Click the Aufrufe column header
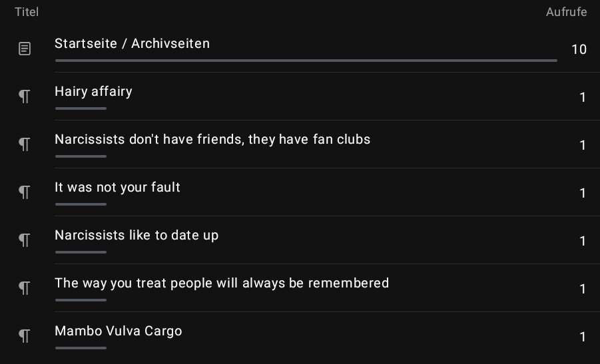600x364 pixels. 566,12
